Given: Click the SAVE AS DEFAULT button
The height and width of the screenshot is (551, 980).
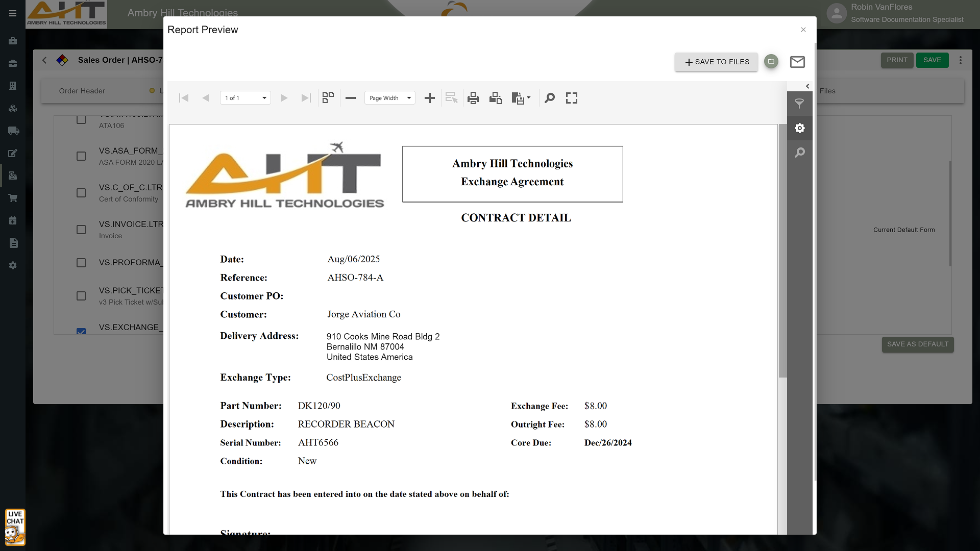Looking at the screenshot, I should tap(917, 344).
